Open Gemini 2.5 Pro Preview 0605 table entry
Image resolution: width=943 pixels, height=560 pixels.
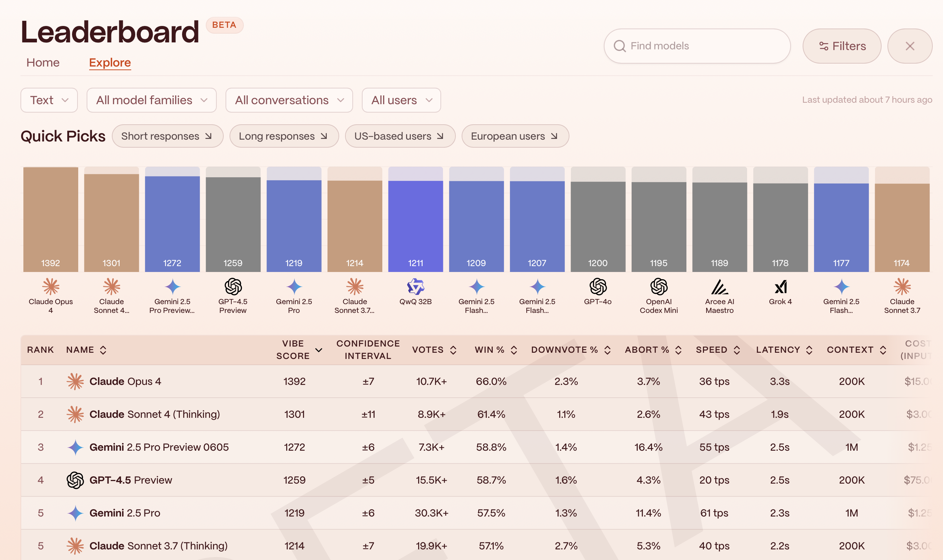pyautogui.click(x=159, y=447)
